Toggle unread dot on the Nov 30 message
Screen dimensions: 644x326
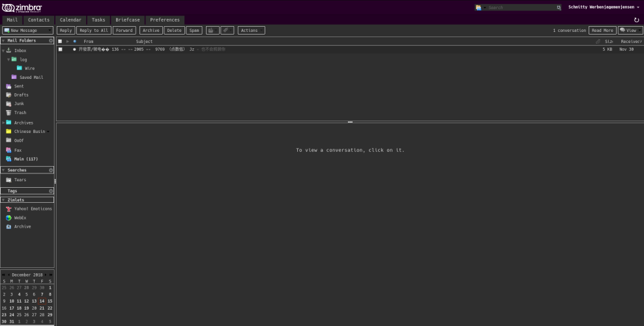[74, 50]
